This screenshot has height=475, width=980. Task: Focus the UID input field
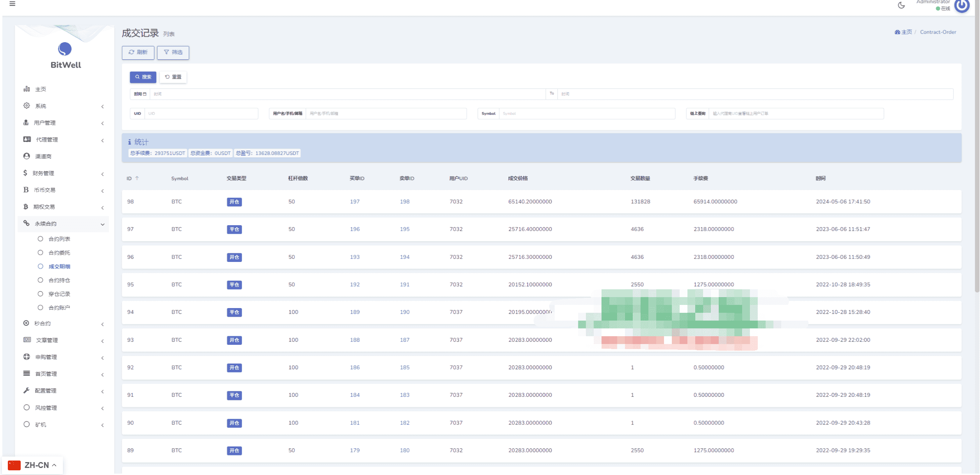tap(201, 113)
